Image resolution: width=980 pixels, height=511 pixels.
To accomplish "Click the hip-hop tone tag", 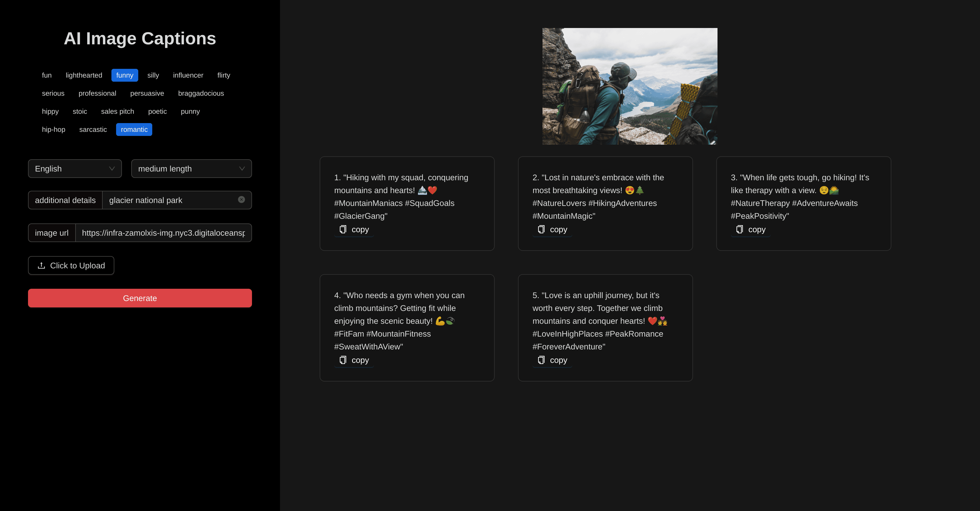I will (x=53, y=129).
